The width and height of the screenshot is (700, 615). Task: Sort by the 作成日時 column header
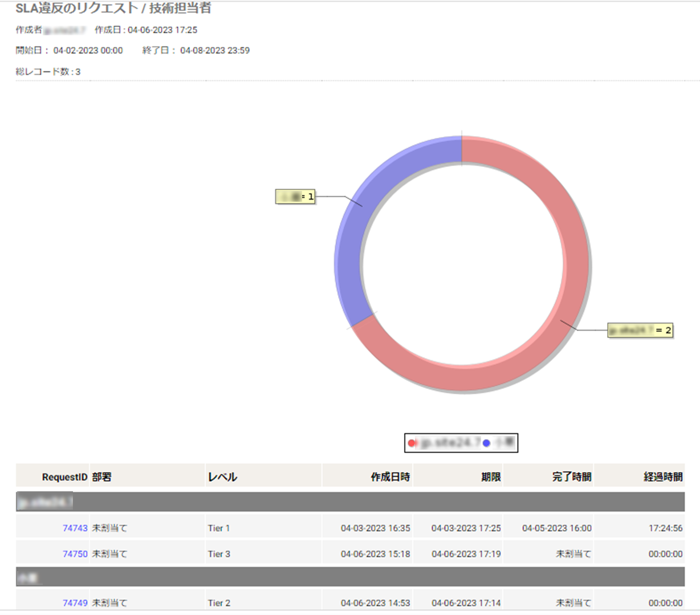click(x=390, y=477)
